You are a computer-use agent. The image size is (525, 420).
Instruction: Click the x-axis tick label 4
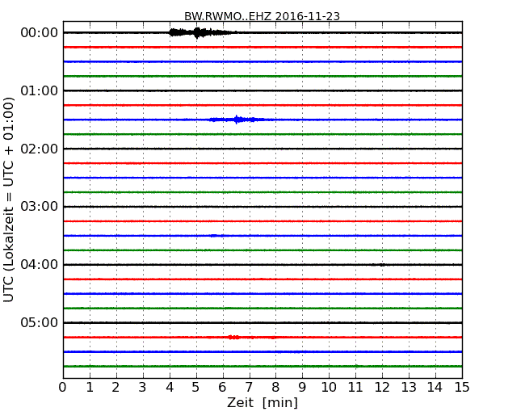pyautogui.click(x=170, y=388)
